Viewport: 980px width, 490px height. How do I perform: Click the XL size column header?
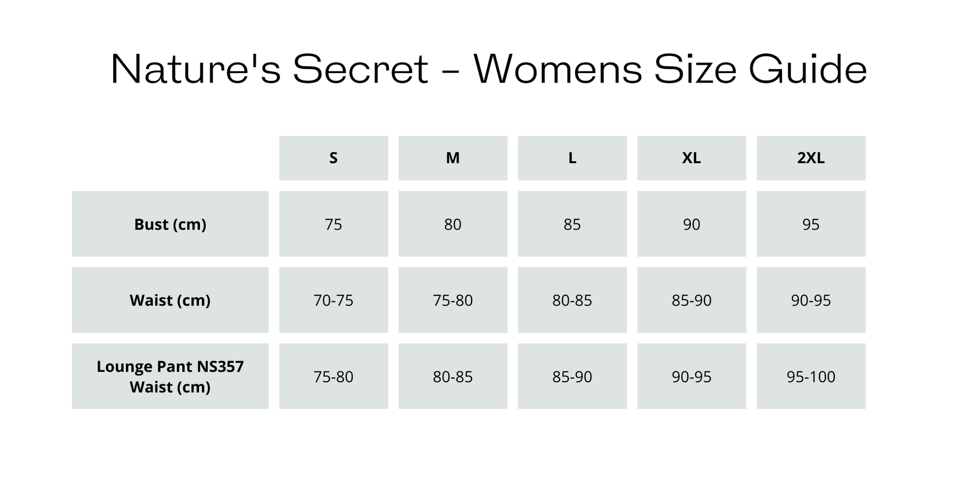tap(691, 158)
